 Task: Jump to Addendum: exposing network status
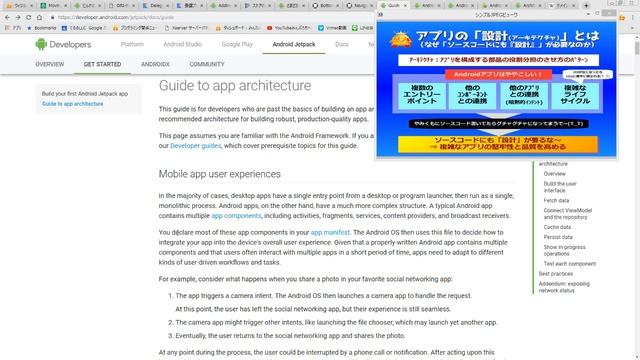(564, 287)
